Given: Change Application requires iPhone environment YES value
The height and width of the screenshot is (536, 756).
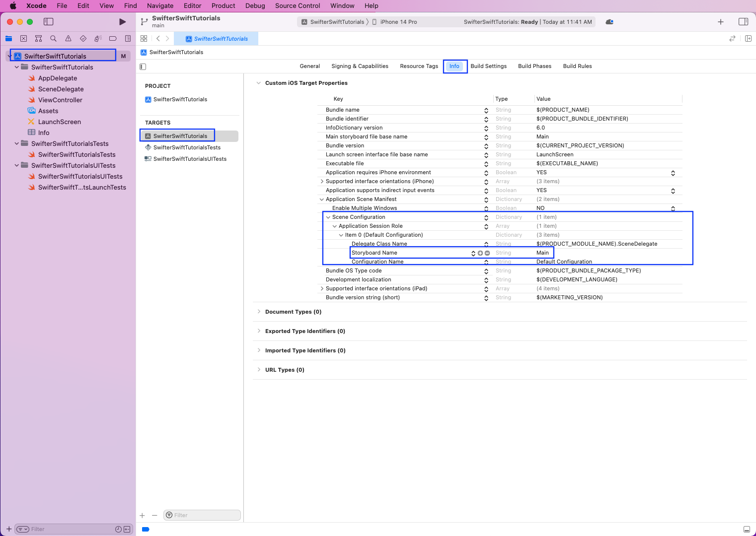Looking at the screenshot, I should pos(673,173).
